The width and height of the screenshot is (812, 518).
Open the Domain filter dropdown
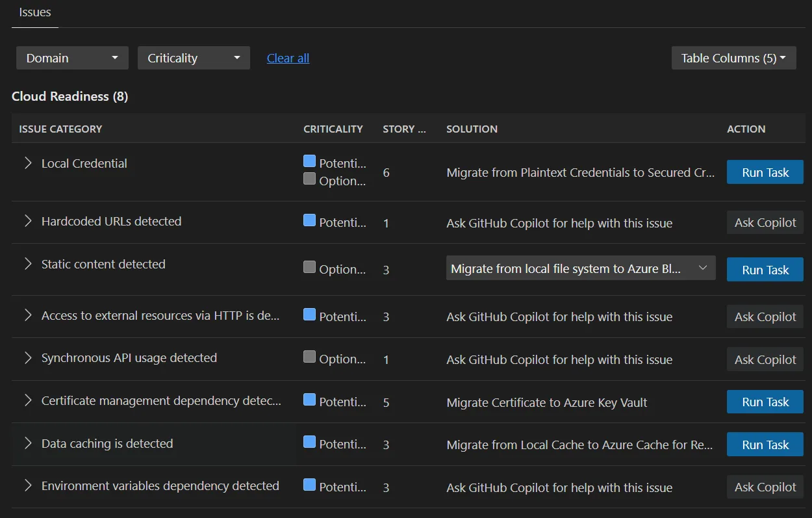71,58
